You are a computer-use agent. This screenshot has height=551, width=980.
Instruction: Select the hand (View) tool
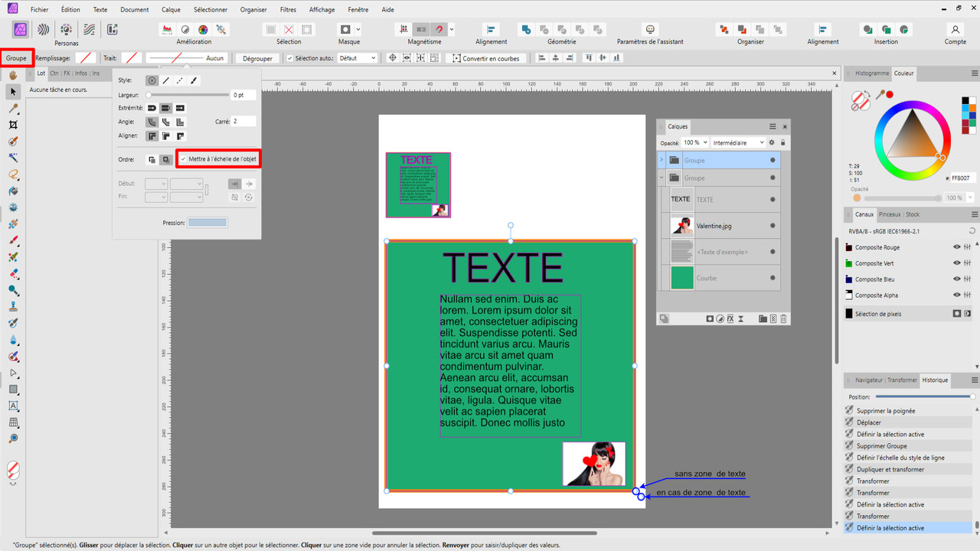click(13, 75)
